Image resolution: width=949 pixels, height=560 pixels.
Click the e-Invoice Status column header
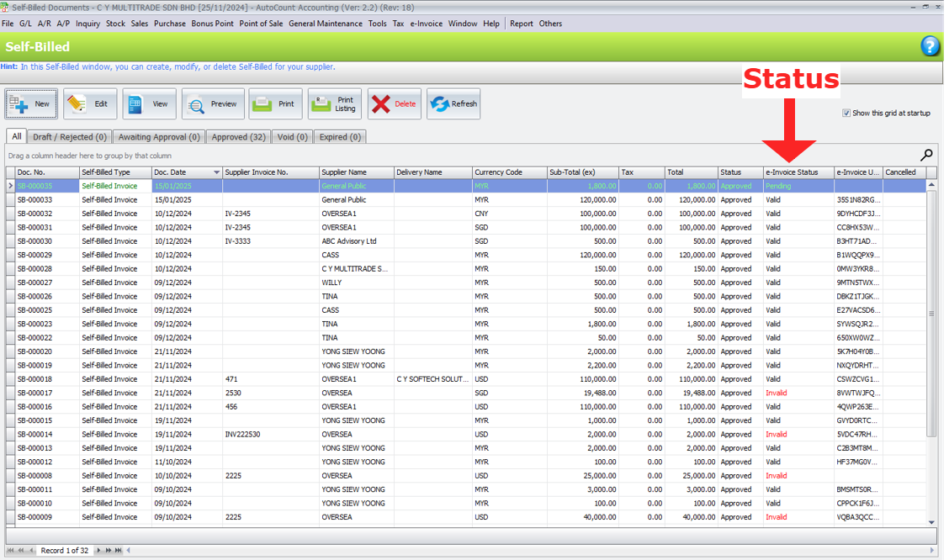point(798,172)
